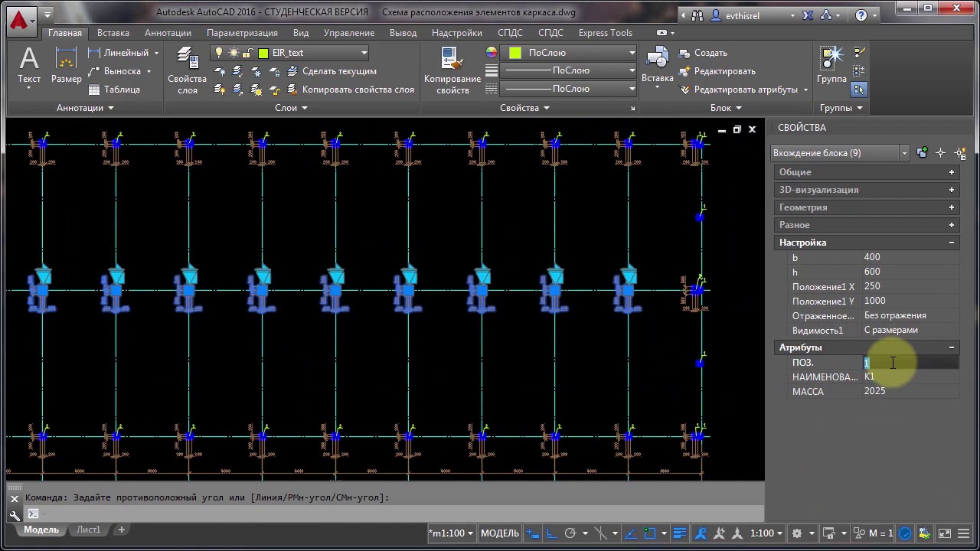980x551 pixels.
Task: Click the Создать block button
Action: 703,53
